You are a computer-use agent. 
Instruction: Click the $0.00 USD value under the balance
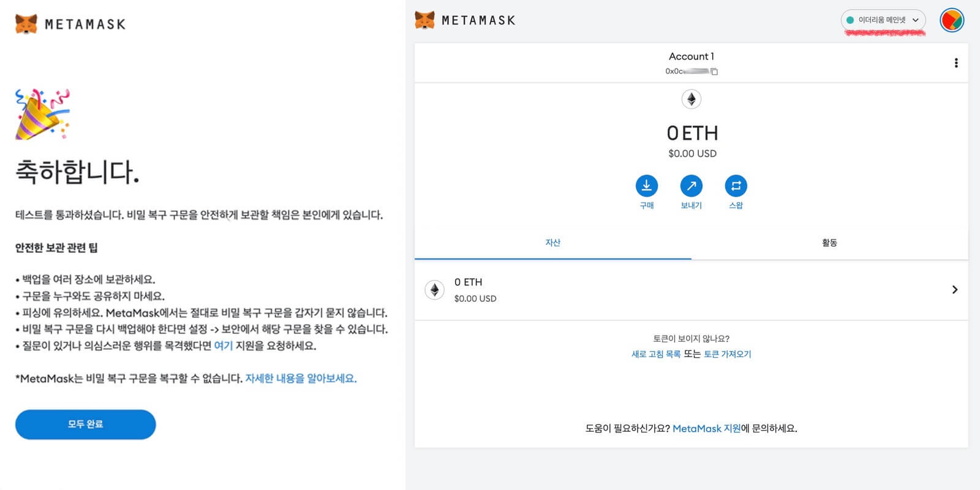(692, 154)
